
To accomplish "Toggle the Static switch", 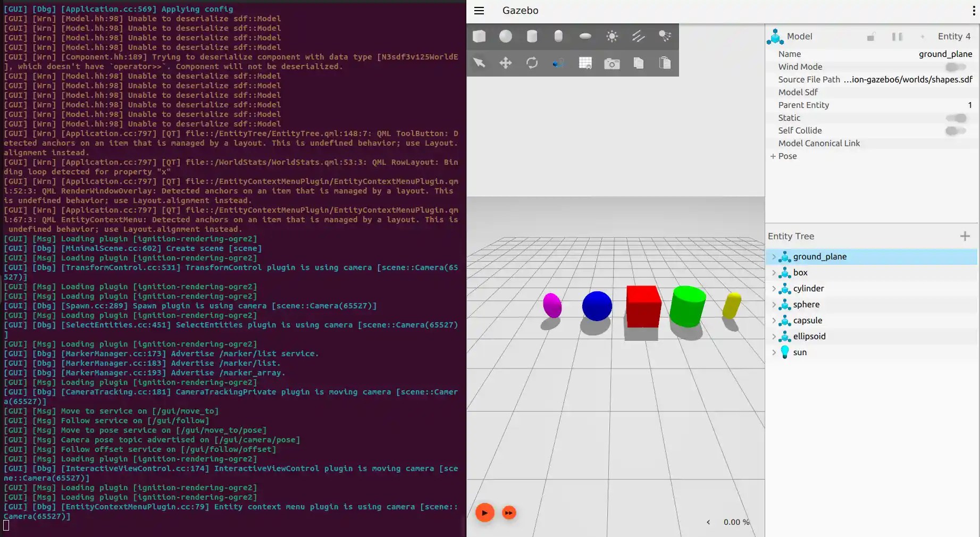I will click(956, 118).
